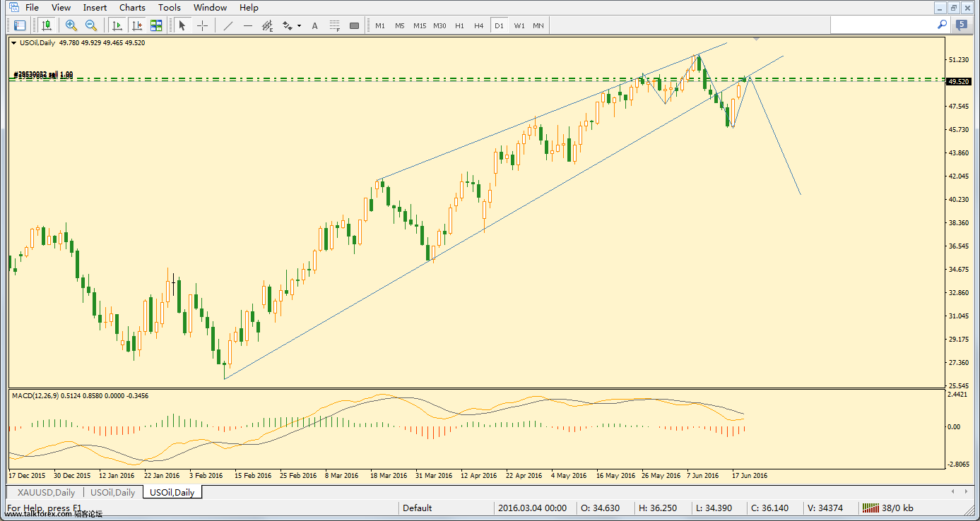980x521 pixels.
Task: Click the triangle before USOil,Daily title
Action: [14, 43]
